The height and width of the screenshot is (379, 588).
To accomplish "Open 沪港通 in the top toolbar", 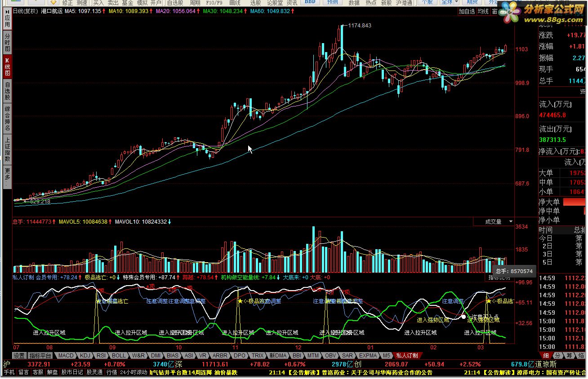I will [x=404, y=3].
